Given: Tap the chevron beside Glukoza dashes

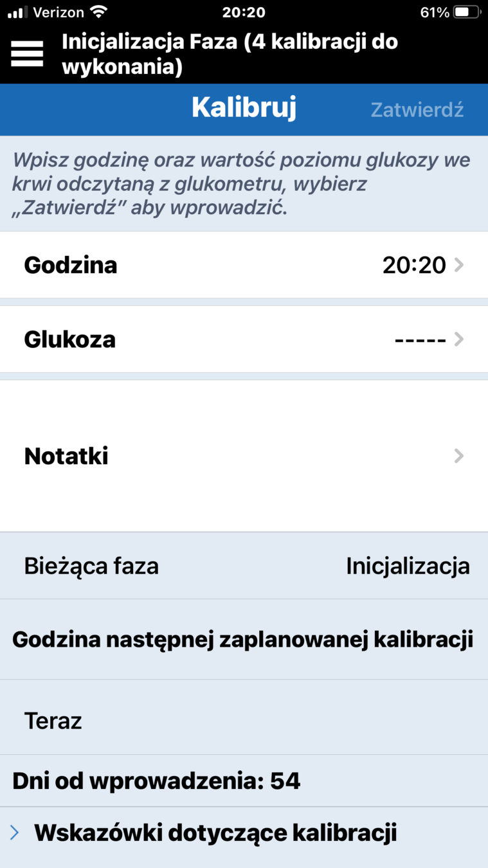Looking at the screenshot, I should 458,339.
